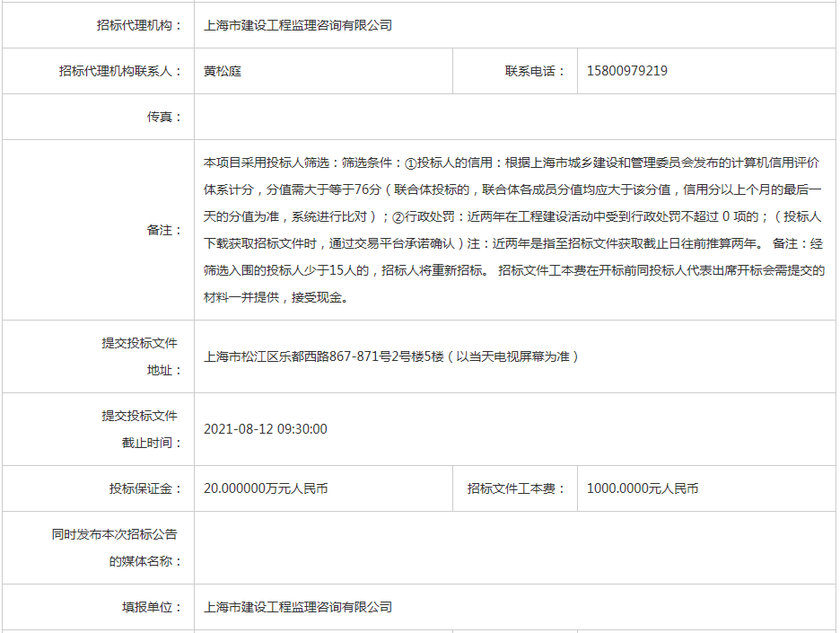Image resolution: width=840 pixels, height=633 pixels.
Task: Click the 提交投标文件截止时间 label
Action: click(139, 429)
